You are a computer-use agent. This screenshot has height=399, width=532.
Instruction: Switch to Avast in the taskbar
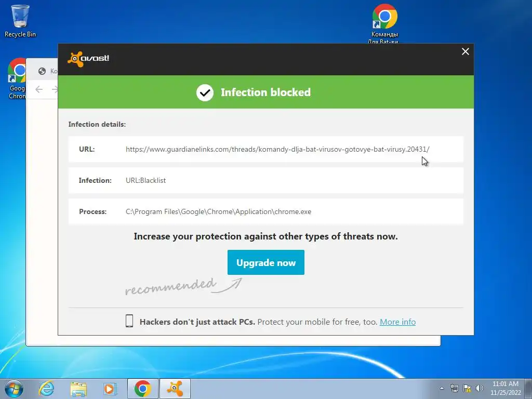click(175, 389)
